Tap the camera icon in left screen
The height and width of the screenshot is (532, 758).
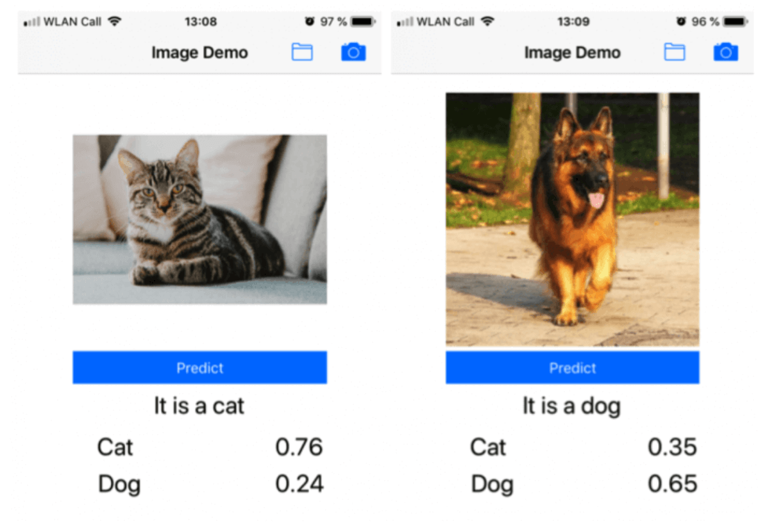(353, 52)
